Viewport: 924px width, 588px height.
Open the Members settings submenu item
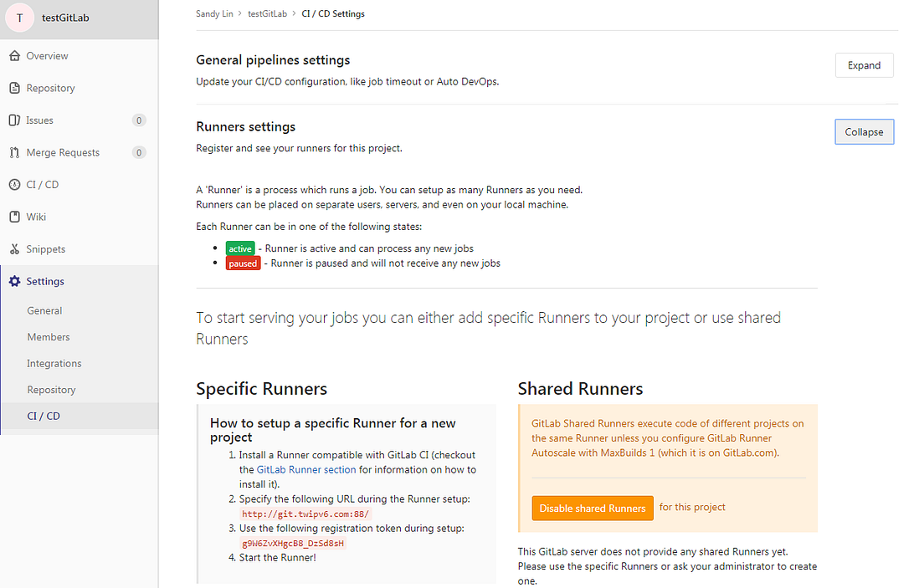tap(49, 337)
